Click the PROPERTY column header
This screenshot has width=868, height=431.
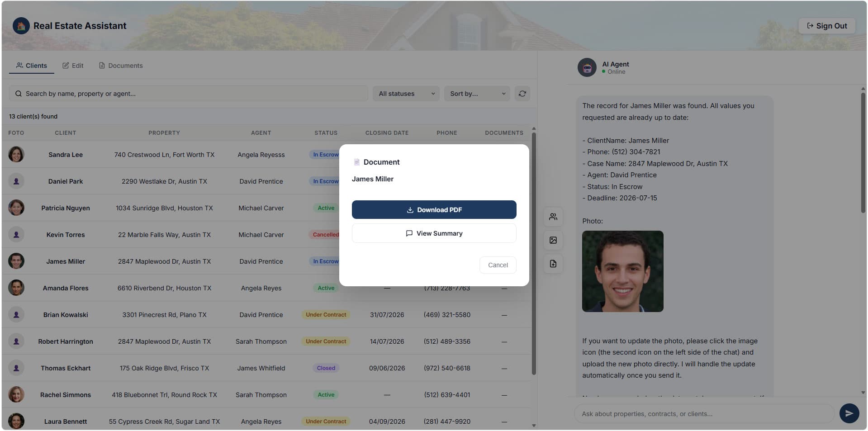[x=164, y=133]
